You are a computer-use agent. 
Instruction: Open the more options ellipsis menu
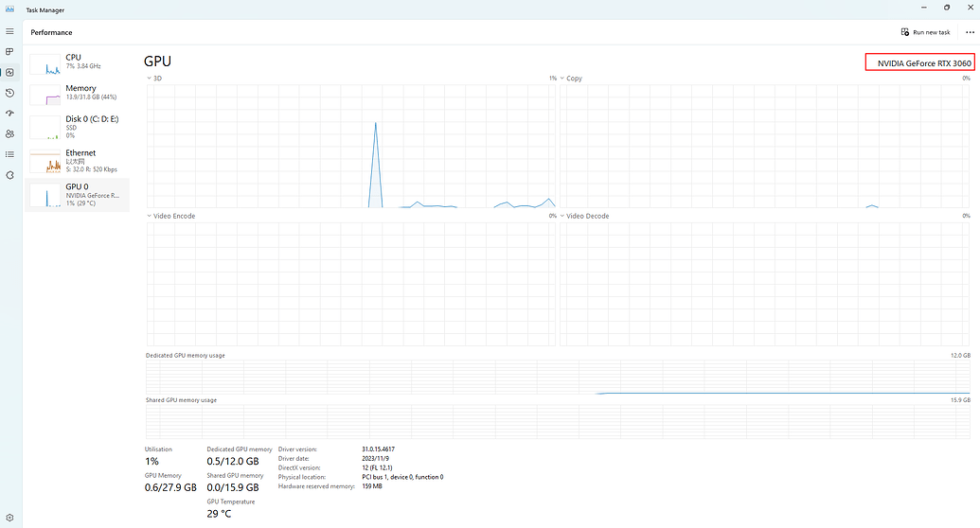tap(970, 32)
